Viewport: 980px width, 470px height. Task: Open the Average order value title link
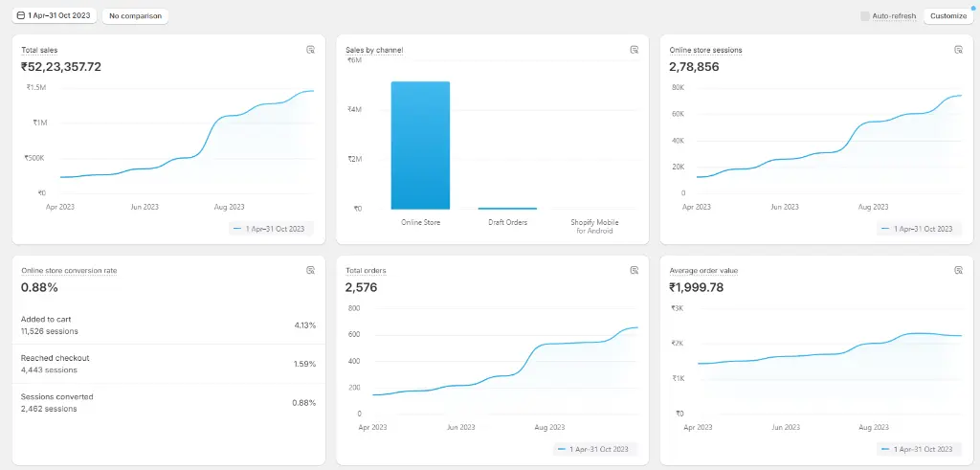(703, 271)
